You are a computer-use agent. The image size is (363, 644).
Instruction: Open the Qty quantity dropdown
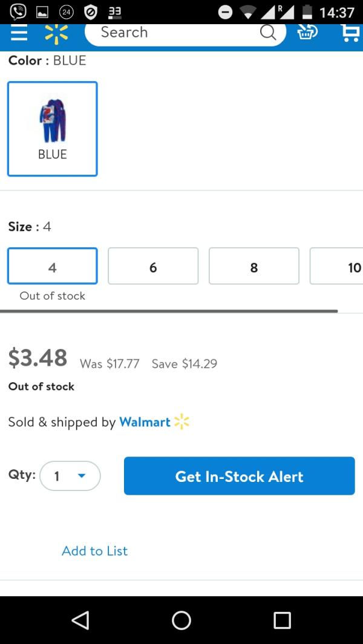point(70,476)
